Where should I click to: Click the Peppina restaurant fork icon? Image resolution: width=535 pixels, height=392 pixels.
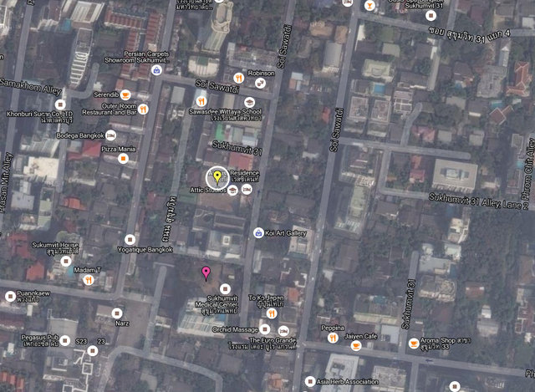click(333, 338)
